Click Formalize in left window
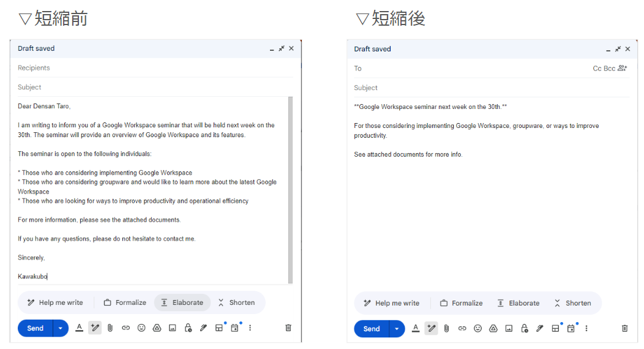Screen dimensions: 644x349 125,302
